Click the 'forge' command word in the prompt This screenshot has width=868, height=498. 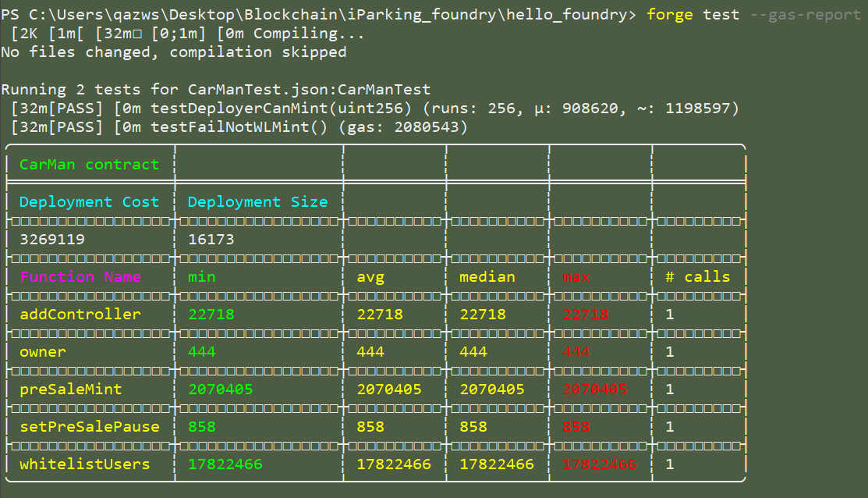669,14
